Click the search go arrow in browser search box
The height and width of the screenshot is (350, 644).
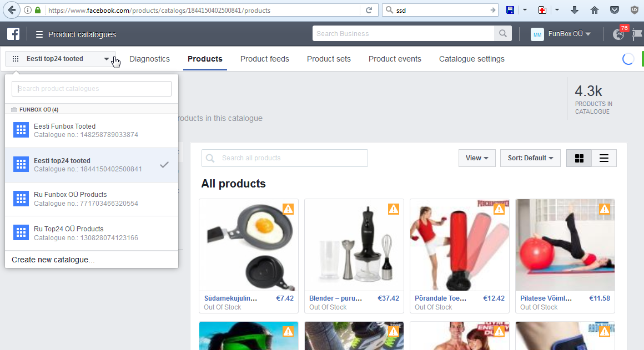493,10
